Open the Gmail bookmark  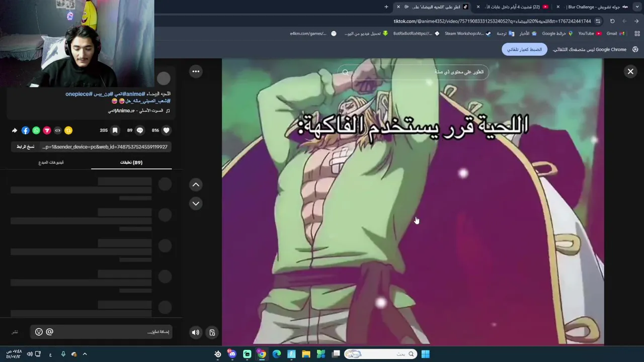(615, 34)
